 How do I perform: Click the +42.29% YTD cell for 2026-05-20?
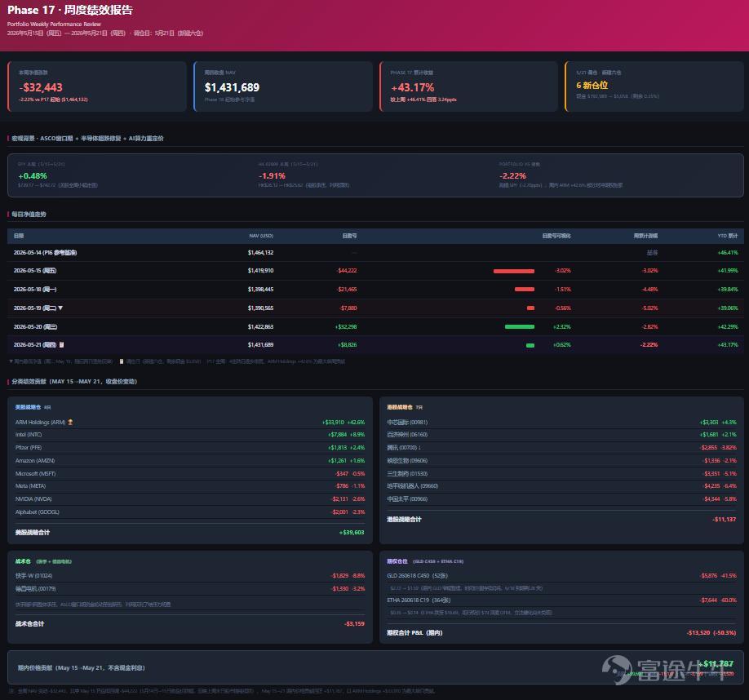coord(728,327)
